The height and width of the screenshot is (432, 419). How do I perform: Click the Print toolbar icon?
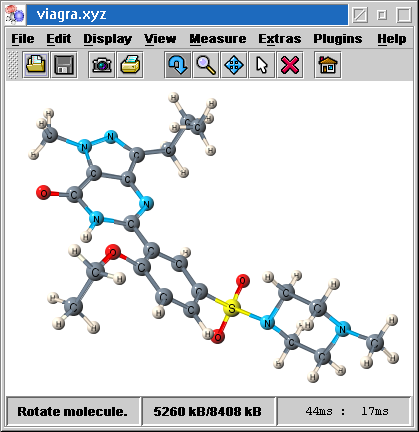pos(130,65)
